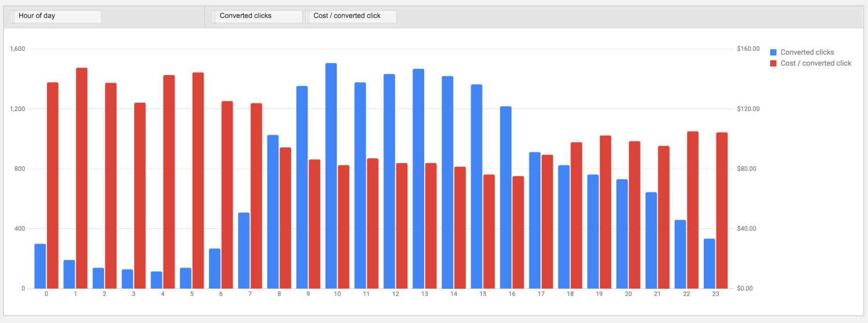The image size is (868, 323).
Task: Select the red bar for hour 5
Action: [x=198, y=180]
